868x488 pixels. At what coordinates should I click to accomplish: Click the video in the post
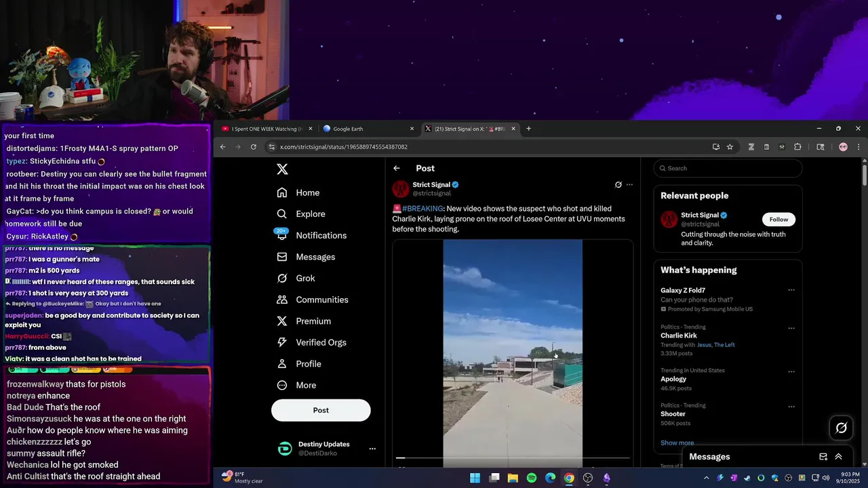513,352
